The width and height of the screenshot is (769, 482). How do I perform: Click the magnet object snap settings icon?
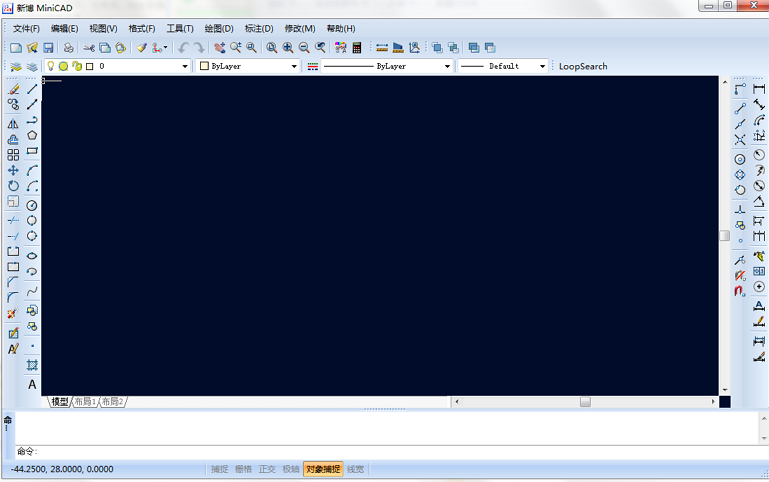click(x=740, y=291)
